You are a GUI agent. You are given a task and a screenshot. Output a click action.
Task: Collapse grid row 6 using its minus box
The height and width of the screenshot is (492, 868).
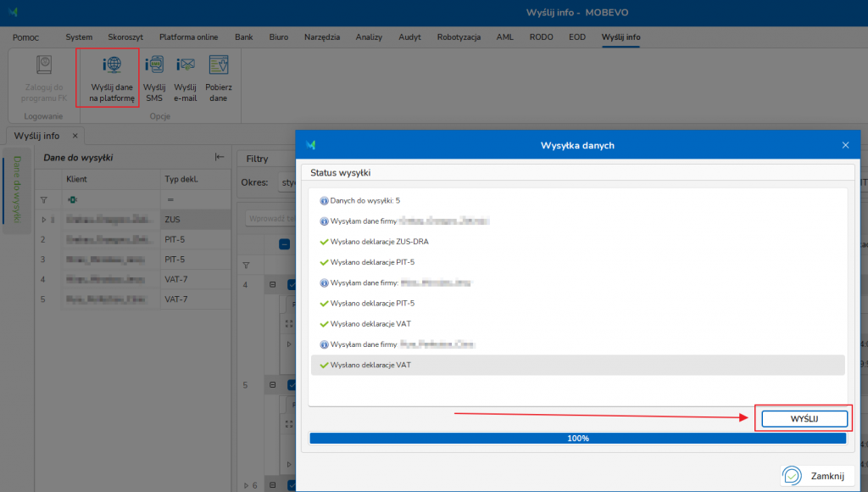(272, 485)
